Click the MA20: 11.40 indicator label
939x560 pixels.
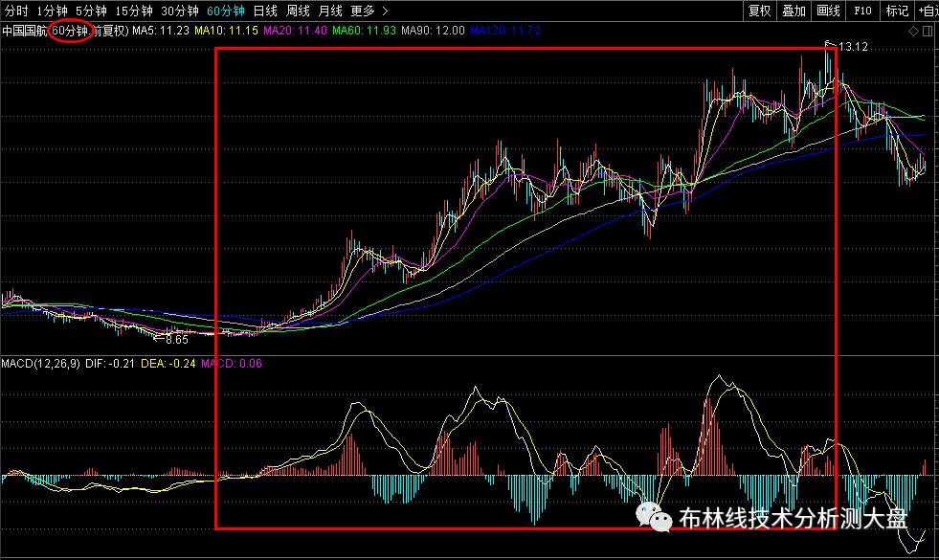click(295, 31)
